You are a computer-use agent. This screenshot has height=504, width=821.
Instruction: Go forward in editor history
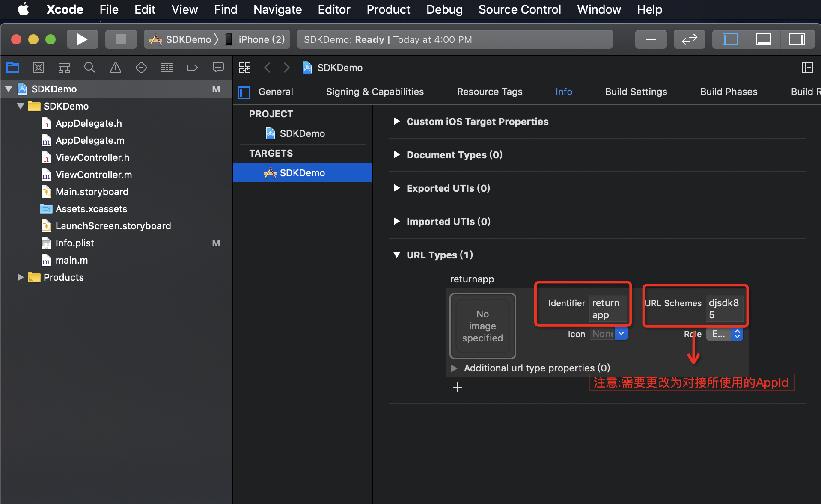tap(287, 68)
